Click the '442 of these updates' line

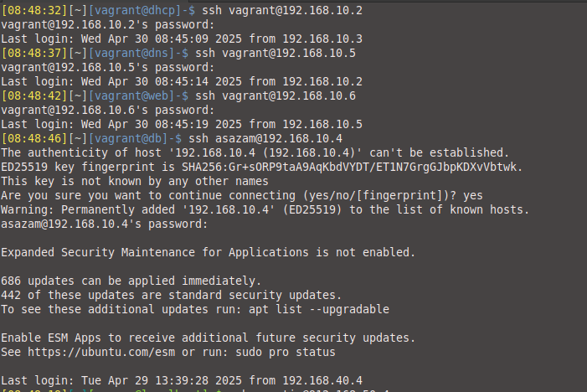tap(172, 295)
